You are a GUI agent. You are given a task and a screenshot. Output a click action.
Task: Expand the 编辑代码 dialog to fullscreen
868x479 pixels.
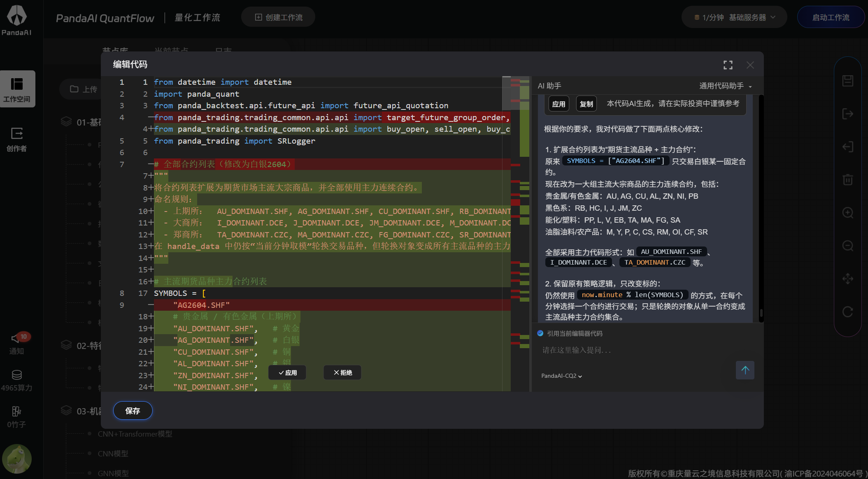pos(728,65)
